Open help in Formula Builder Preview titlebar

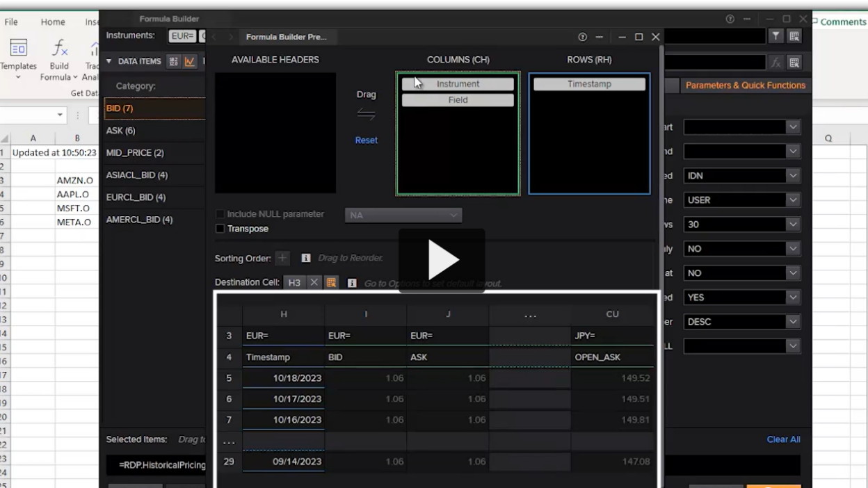582,37
